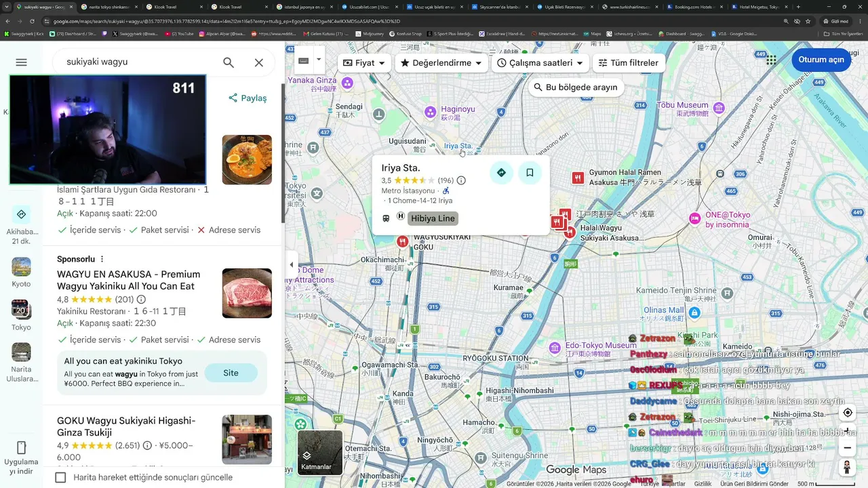
Task: Toggle update results when map moves checkbox
Action: pyautogui.click(x=60, y=477)
